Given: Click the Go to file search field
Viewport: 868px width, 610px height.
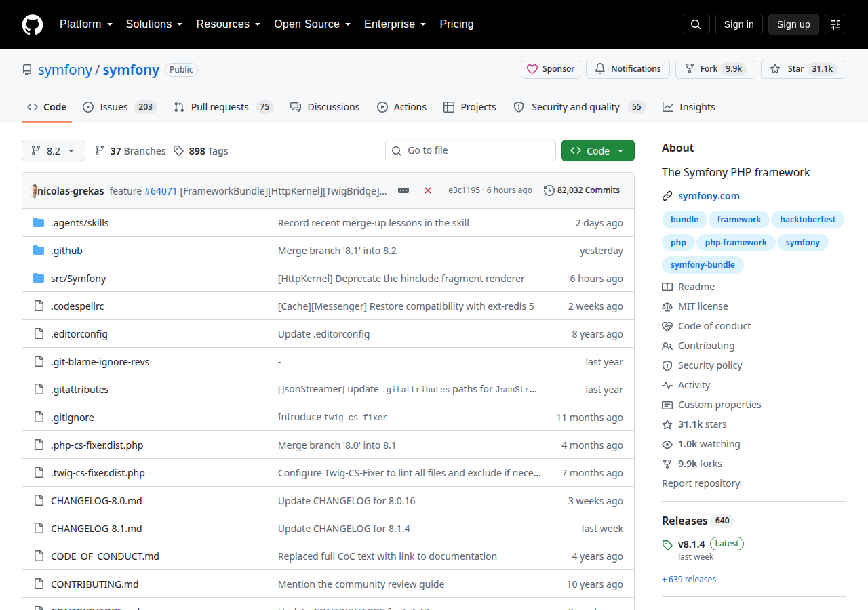Looking at the screenshot, I should [471, 150].
